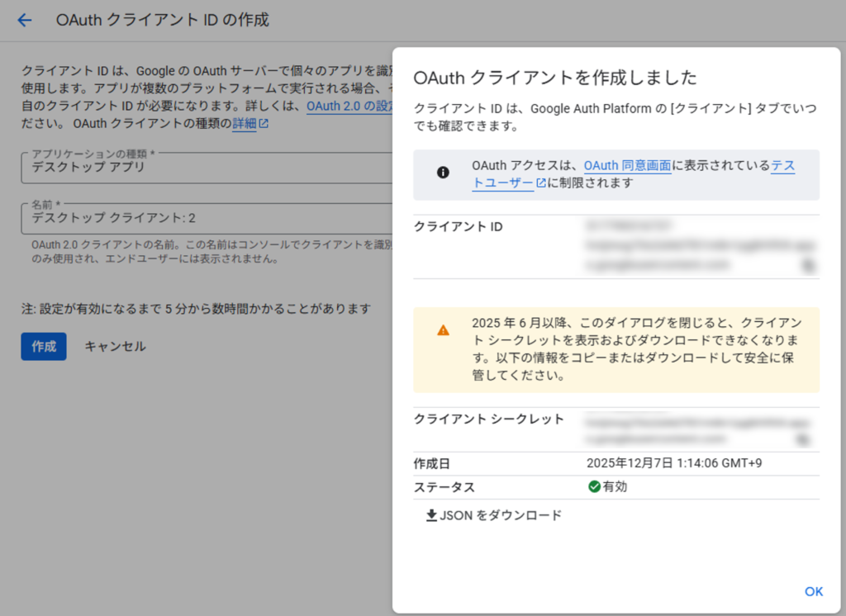This screenshot has width=846, height=616.
Task: Open the OAuth 2.0 の設定 link
Action: (x=349, y=107)
